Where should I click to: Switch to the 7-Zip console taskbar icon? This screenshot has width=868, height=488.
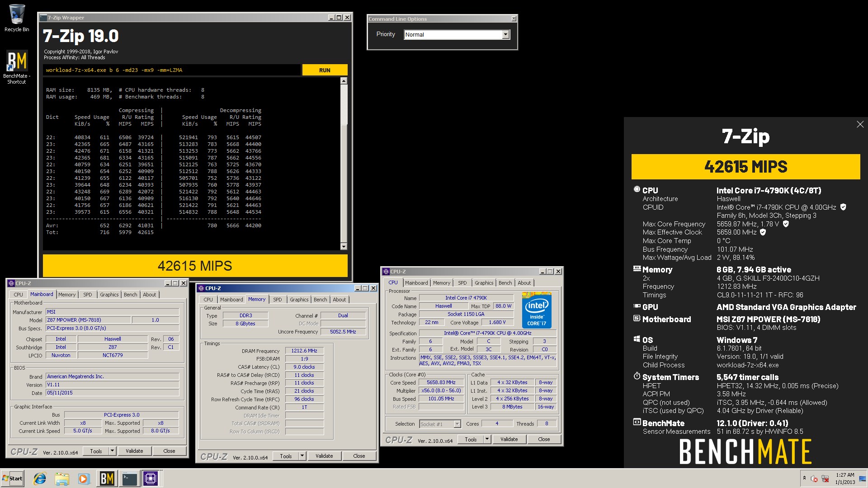coord(129,479)
